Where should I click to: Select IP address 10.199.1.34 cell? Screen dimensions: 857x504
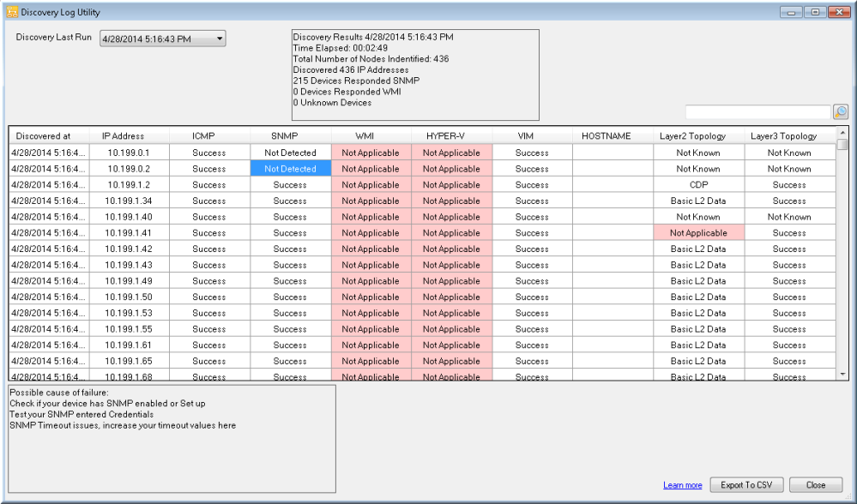(x=130, y=201)
